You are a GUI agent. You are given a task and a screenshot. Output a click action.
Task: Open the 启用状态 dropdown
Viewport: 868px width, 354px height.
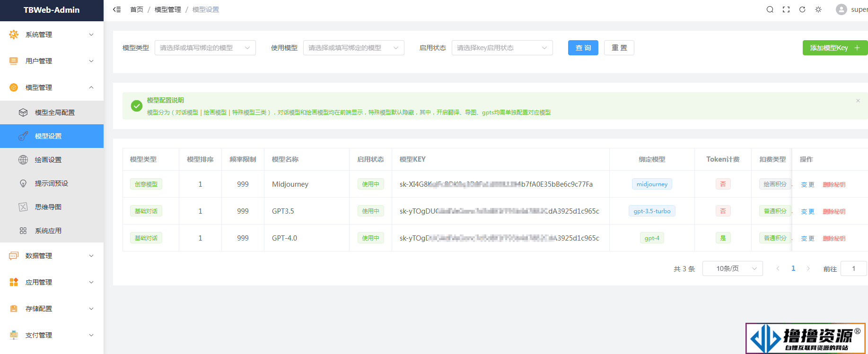pos(502,48)
